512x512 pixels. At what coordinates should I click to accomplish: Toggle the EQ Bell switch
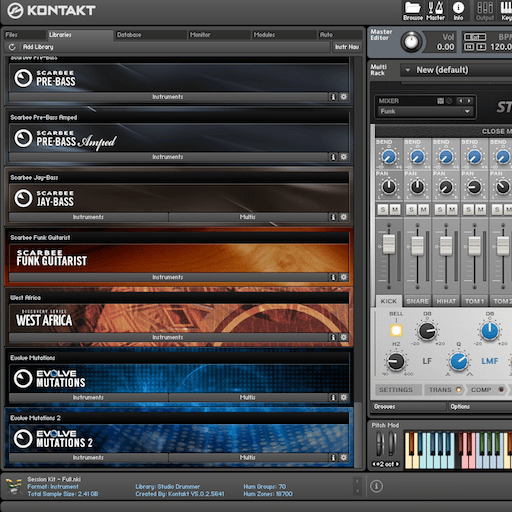point(396,330)
